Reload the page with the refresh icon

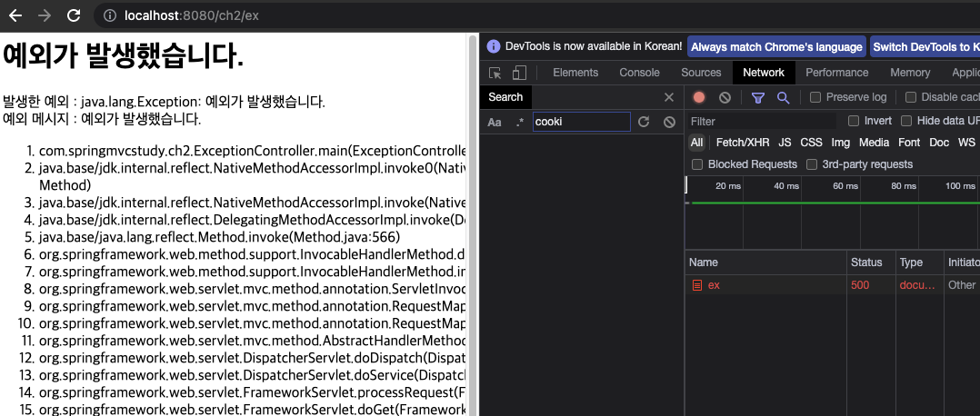point(74,15)
